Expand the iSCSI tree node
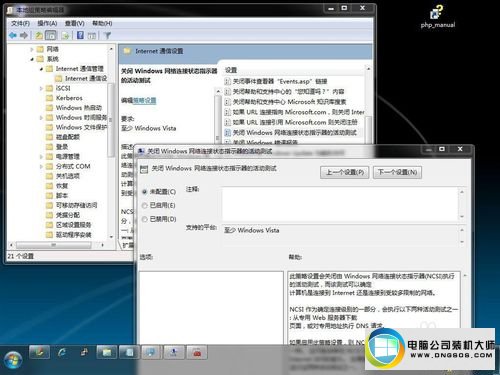This screenshot has width=500, height=375. pos(41,88)
